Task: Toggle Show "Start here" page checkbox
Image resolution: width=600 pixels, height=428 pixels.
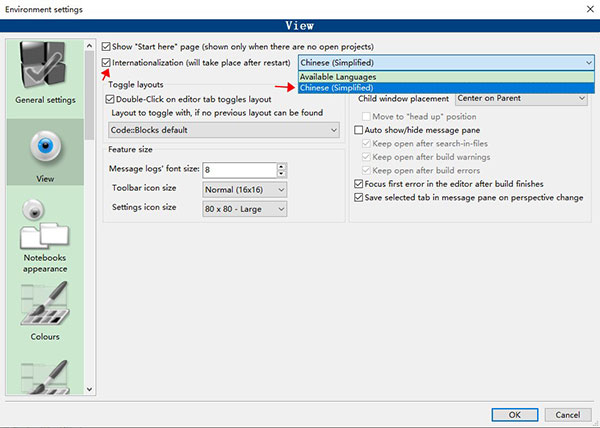Action: click(x=106, y=47)
